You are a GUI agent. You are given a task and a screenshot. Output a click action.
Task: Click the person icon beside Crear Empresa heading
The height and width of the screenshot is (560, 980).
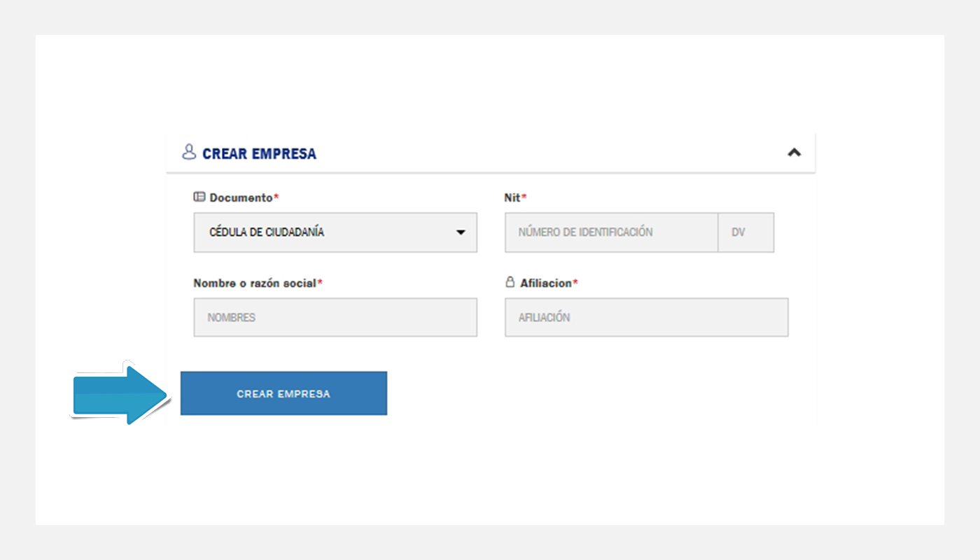[x=188, y=152]
